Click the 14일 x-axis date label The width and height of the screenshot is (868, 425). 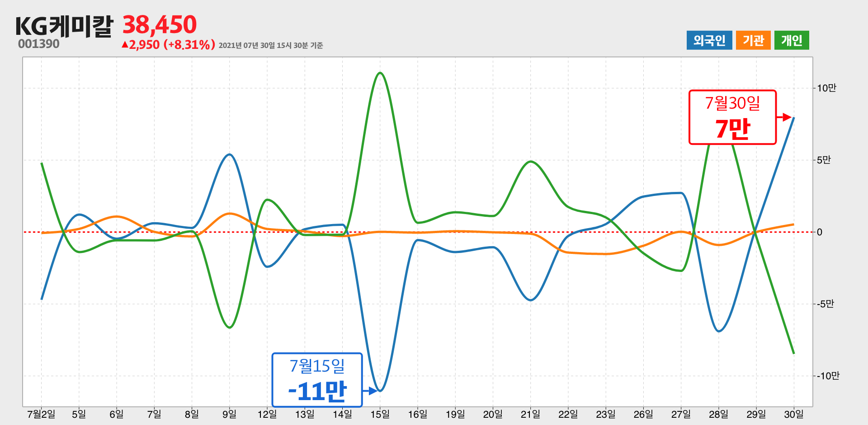[342, 414]
